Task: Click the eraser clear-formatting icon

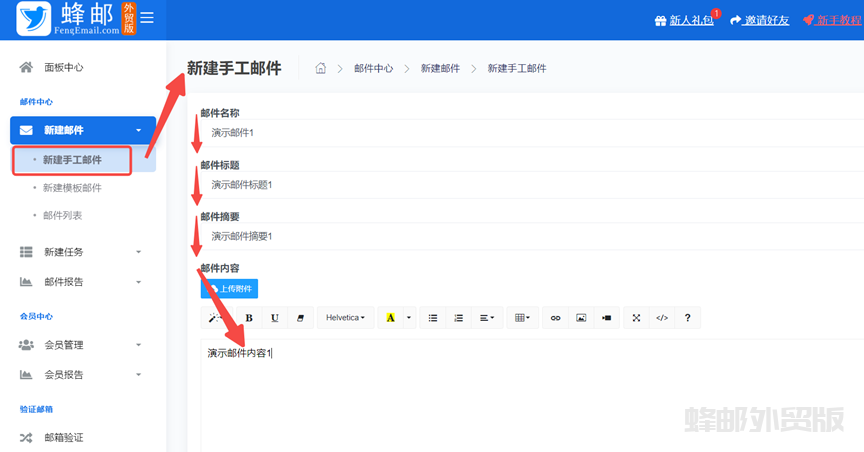Action: 301,318
